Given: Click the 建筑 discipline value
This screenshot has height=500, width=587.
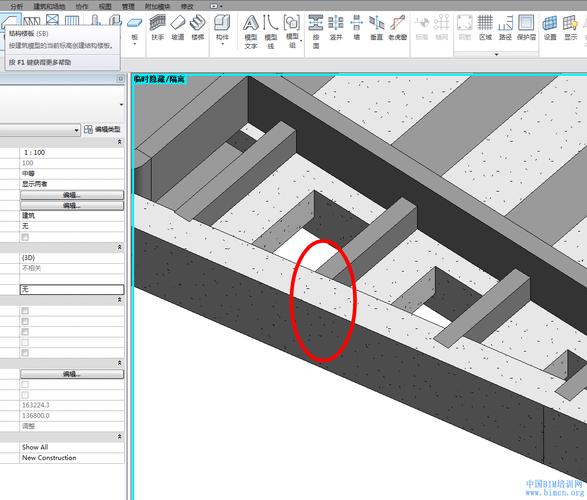Looking at the screenshot, I should [x=28, y=216].
